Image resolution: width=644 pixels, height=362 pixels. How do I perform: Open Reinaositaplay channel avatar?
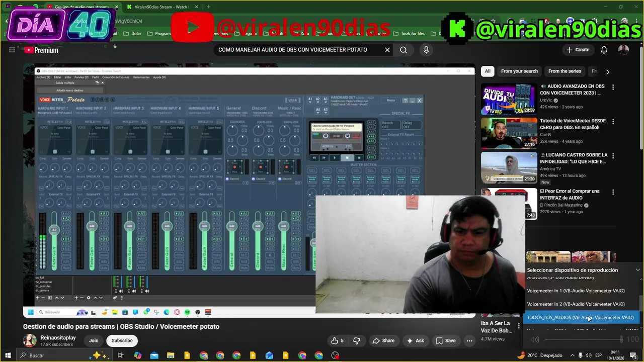pyautogui.click(x=30, y=340)
